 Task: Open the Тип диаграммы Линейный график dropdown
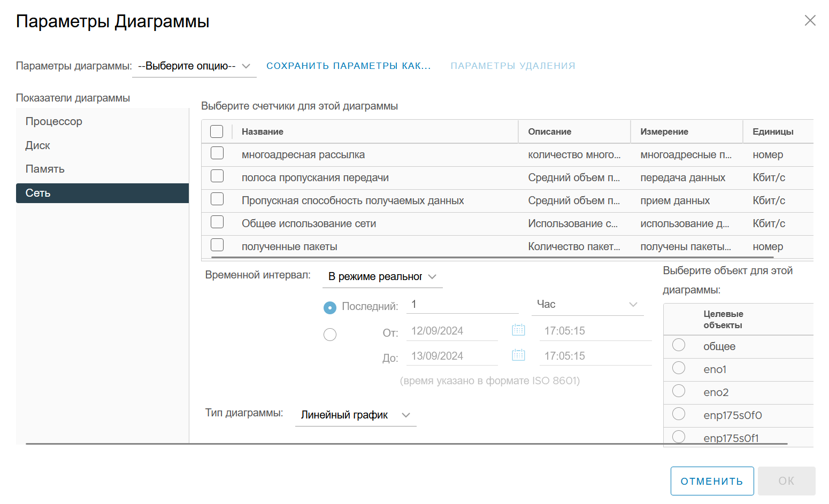(356, 415)
